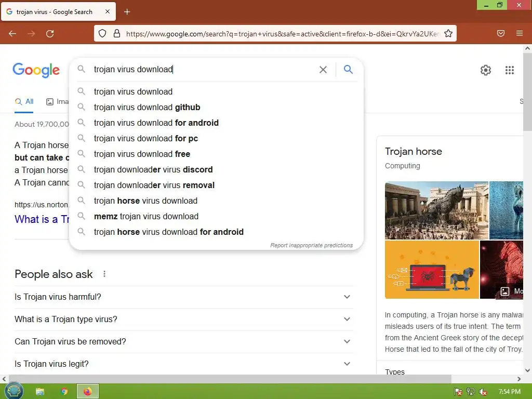
Task: Open volume speaker icon in tray
Action: coord(483,392)
